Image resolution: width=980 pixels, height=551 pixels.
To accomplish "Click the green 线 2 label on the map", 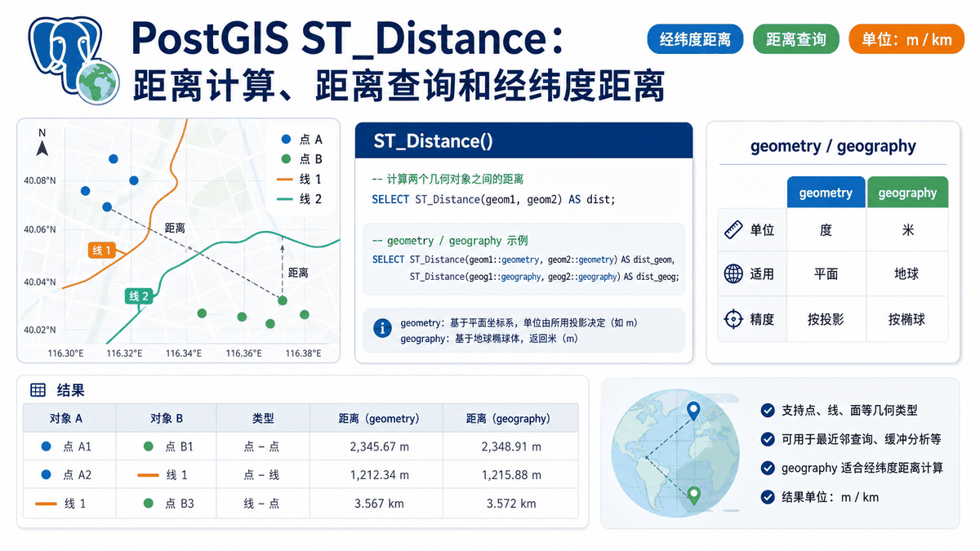I will click(x=139, y=296).
